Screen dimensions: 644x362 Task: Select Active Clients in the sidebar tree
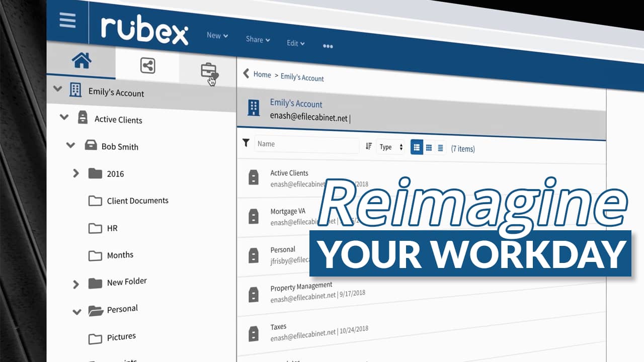coord(118,120)
